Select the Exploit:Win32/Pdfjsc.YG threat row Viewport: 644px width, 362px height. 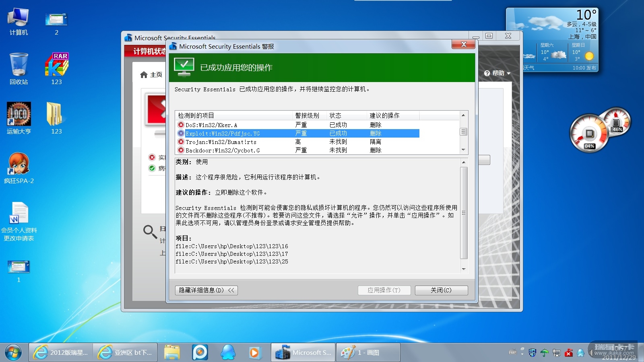(x=298, y=133)
